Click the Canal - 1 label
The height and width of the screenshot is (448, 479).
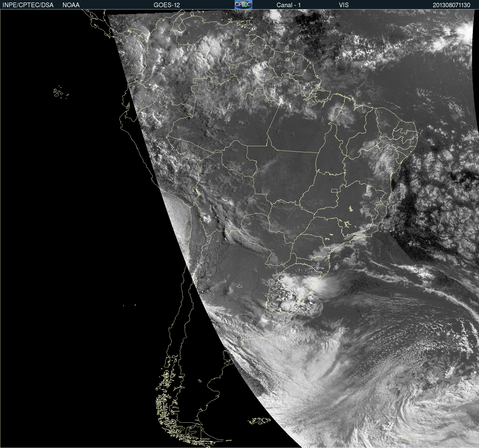[289, 5]
